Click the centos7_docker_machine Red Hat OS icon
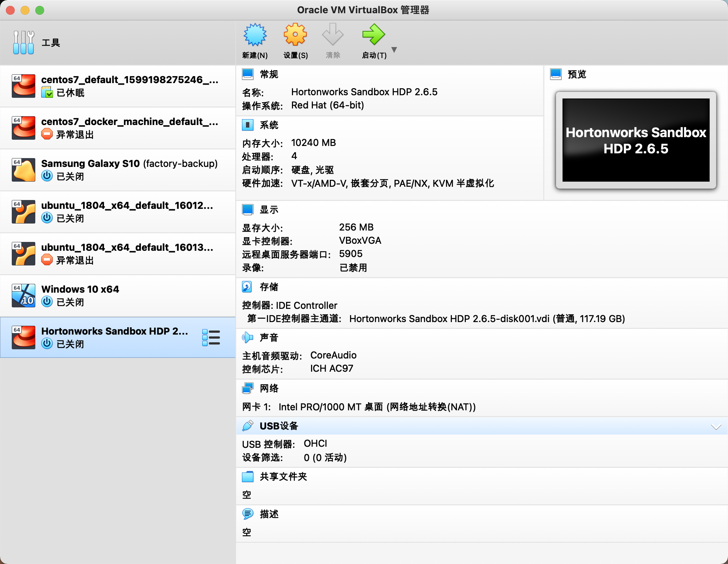 coord(24,128)
